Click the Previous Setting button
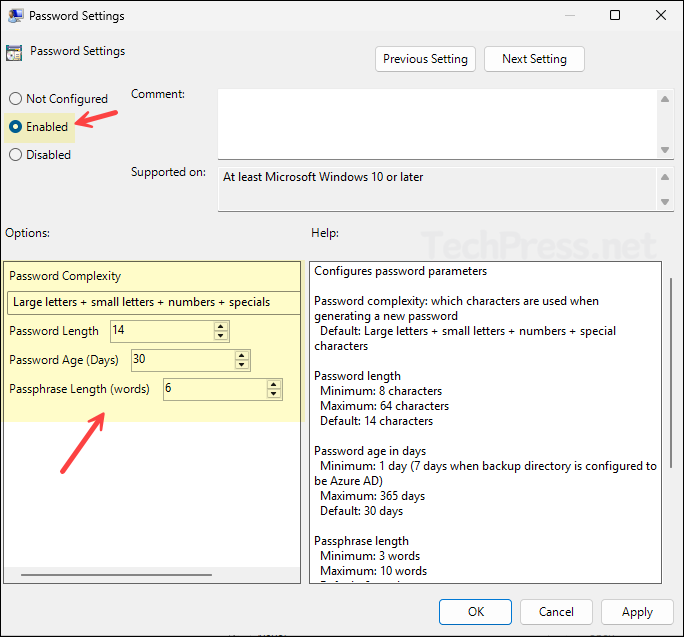The height and width of the screenshot is (637, 684). 425,59
